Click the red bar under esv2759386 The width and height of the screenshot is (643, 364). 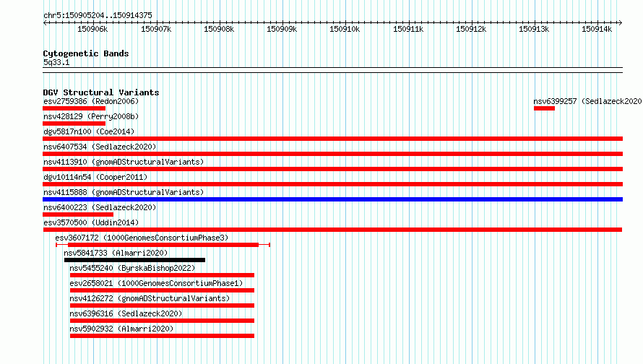coord(74,108)
